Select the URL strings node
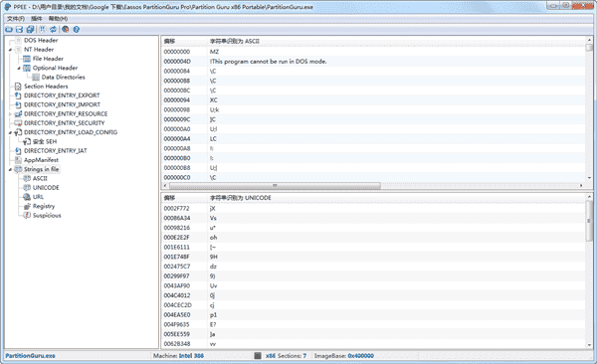 tap(38, 197)
